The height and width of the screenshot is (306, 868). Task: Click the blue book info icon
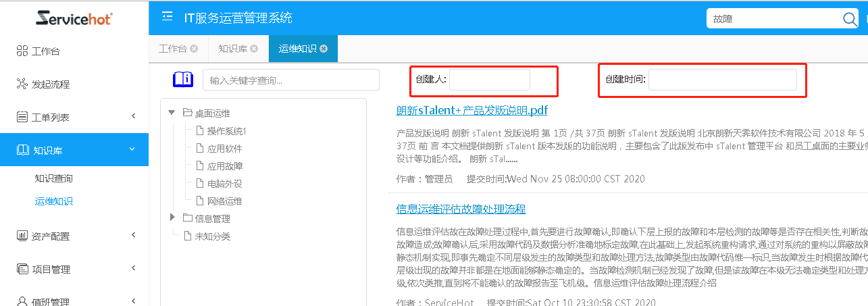pyautogui.click(x=183, y=80)
